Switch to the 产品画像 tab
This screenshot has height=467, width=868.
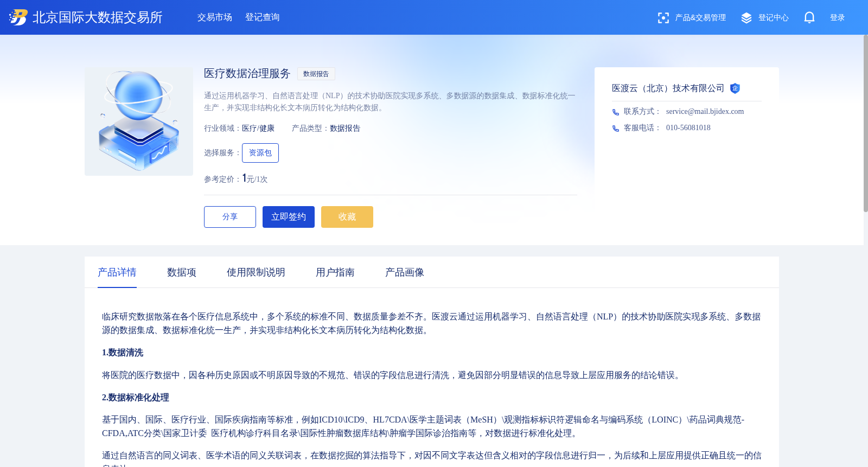coord(405,272)
